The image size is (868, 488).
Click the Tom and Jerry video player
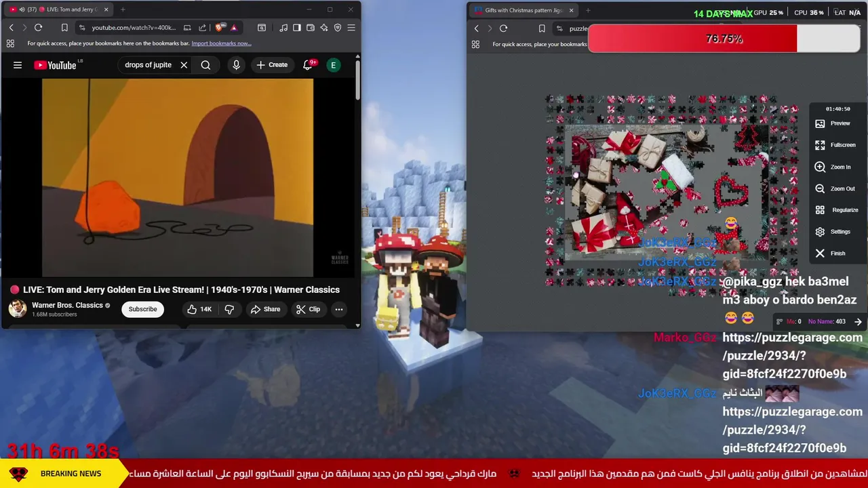[178, 178]
